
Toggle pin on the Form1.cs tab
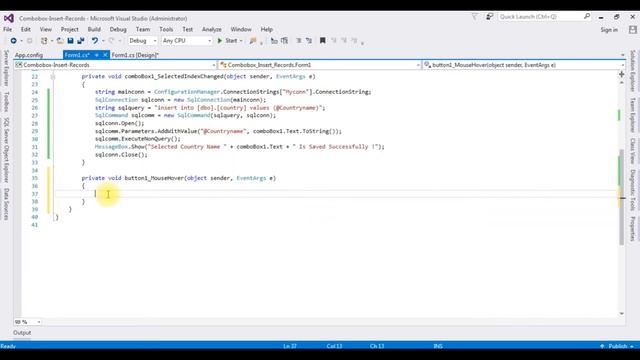point(97,55)
